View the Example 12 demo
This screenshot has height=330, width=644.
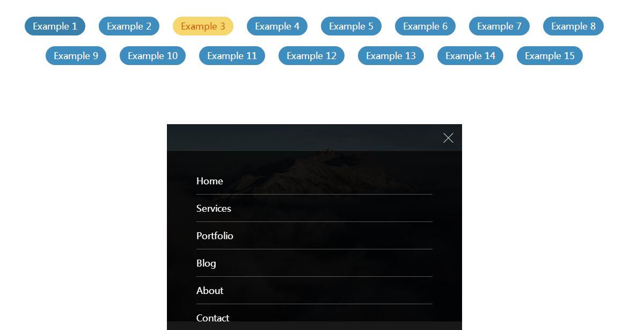click(311, 56)
